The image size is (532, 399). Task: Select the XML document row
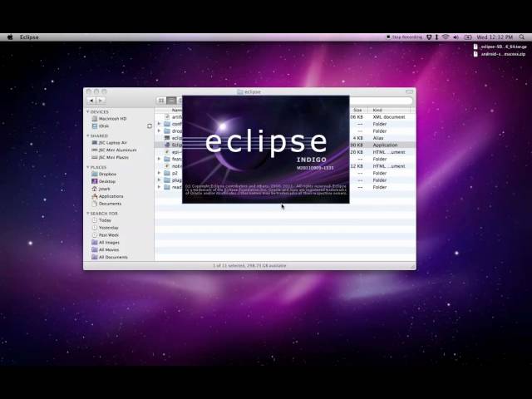coord(285,117)
